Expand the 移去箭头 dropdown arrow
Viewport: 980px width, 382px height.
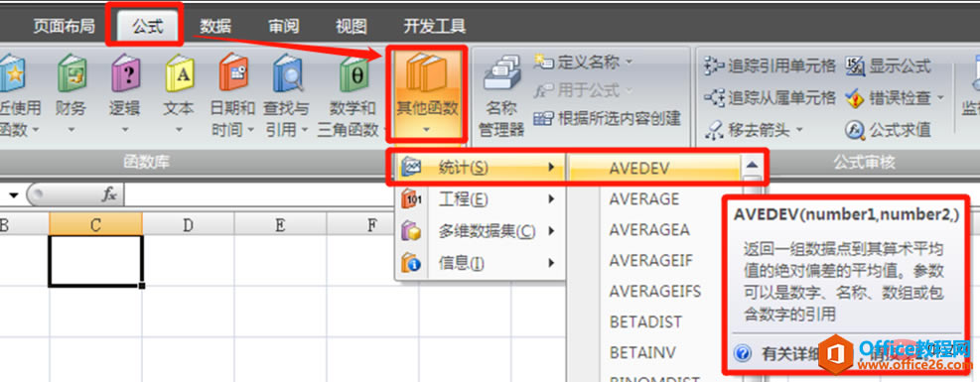coord(798,130)
